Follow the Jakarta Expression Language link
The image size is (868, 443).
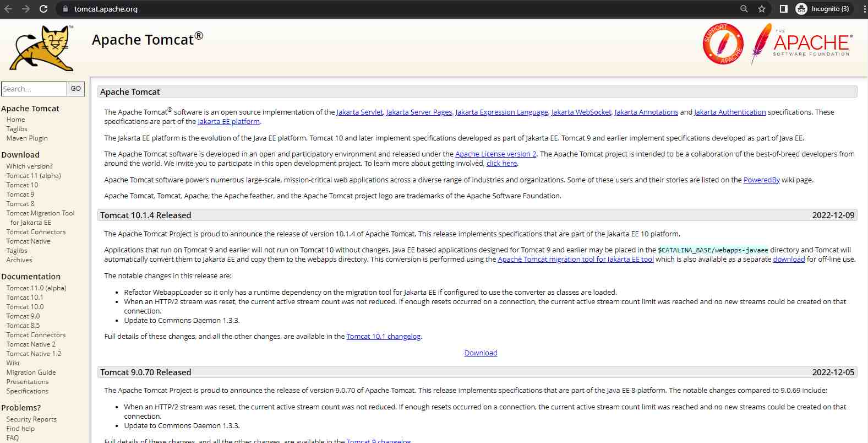pos(501,112)
